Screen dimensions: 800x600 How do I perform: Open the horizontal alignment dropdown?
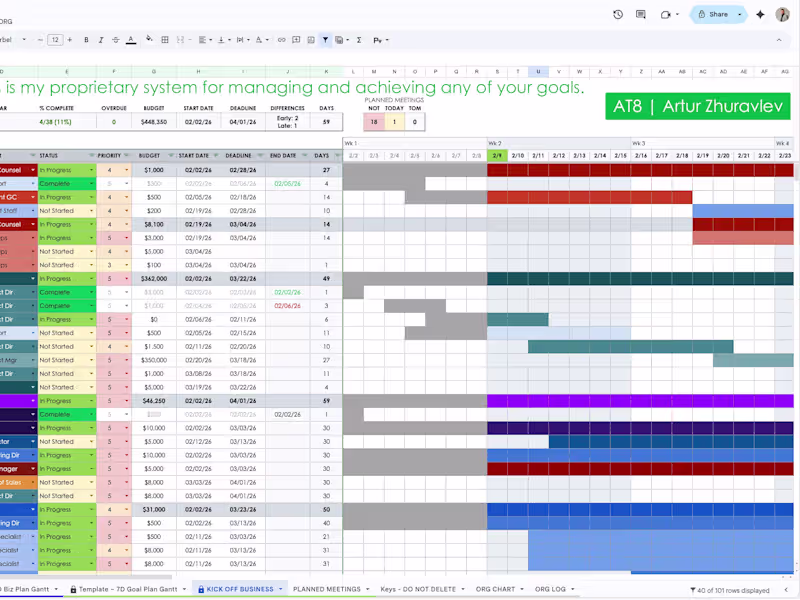coord(203,40)
